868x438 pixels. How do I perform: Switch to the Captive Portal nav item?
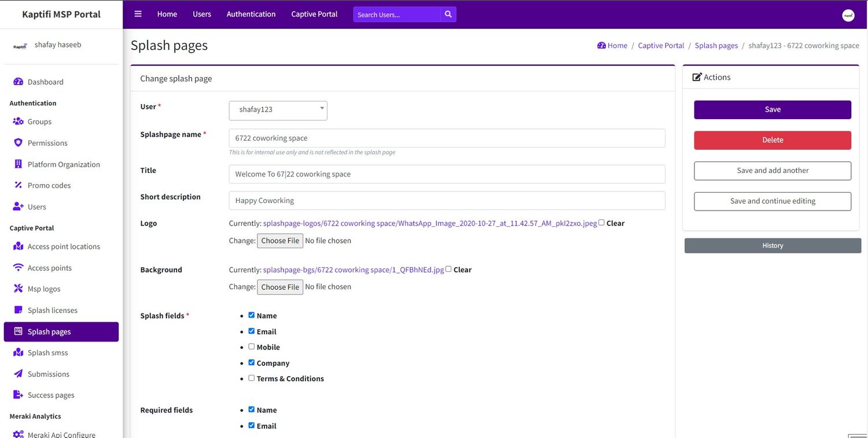point(314,14)
